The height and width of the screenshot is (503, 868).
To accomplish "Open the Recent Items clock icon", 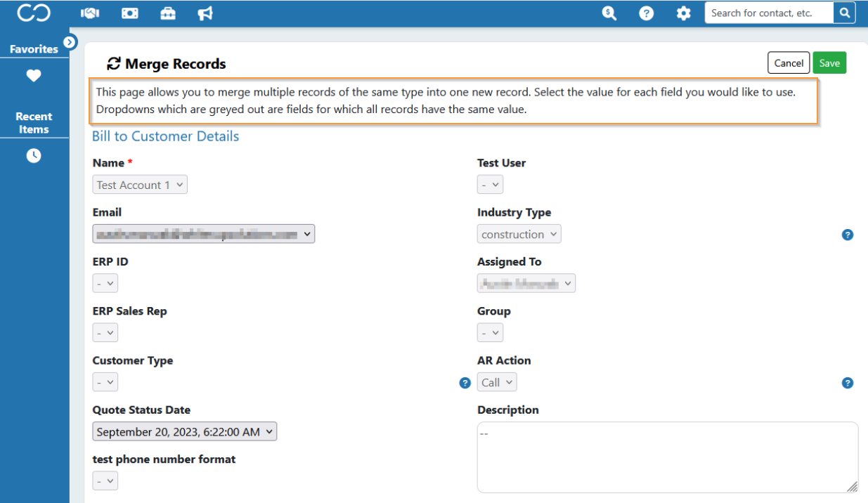I will (x=34, y=155).
